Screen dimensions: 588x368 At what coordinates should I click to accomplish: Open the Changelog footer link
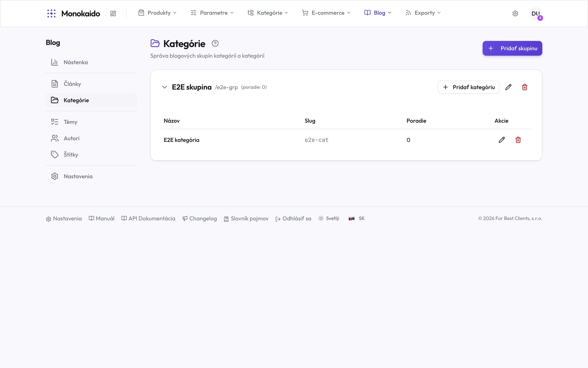click(199, 219)
